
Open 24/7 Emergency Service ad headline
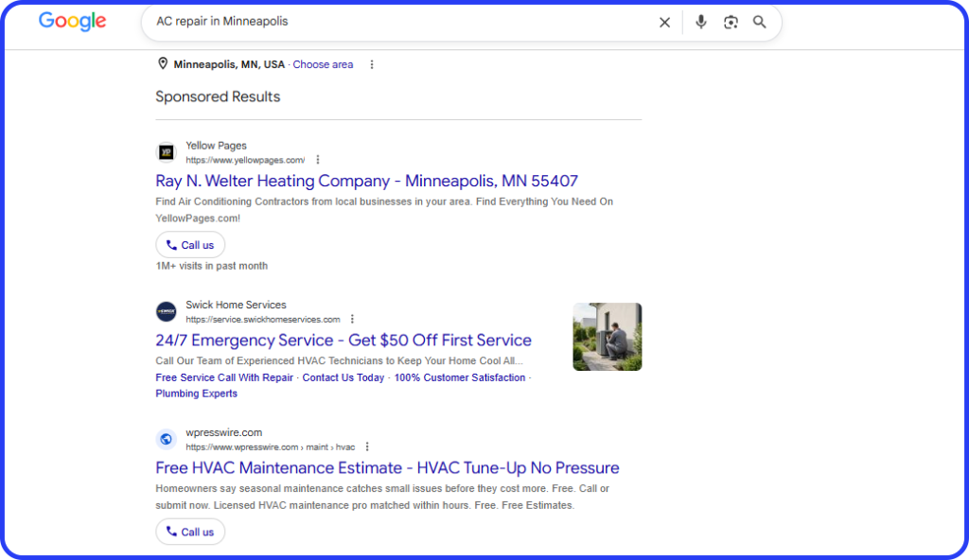click(343, 340)
